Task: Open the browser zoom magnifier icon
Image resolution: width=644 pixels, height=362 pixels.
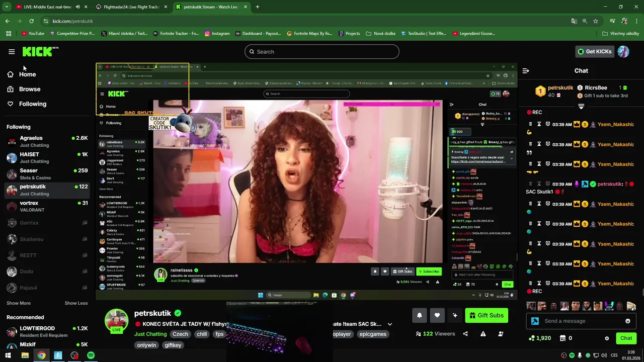Action: (x=585, y=21)
